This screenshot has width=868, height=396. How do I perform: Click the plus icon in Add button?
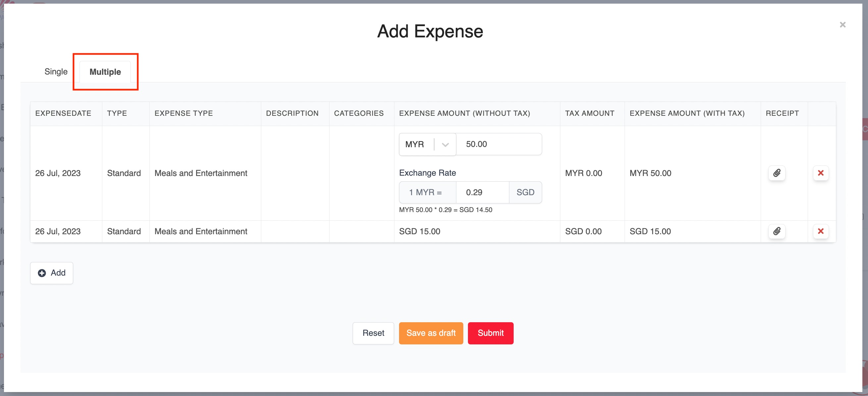[42, 273]
